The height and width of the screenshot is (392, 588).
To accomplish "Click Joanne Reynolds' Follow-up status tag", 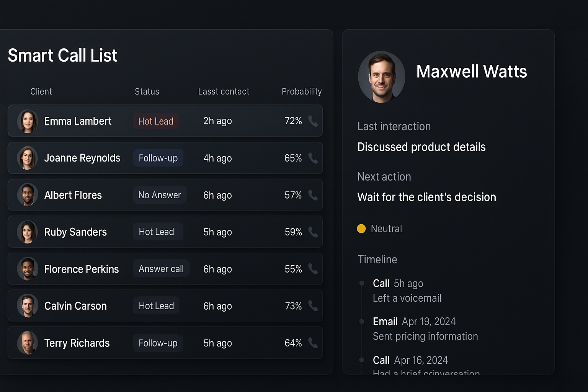I will click(158, 158).
